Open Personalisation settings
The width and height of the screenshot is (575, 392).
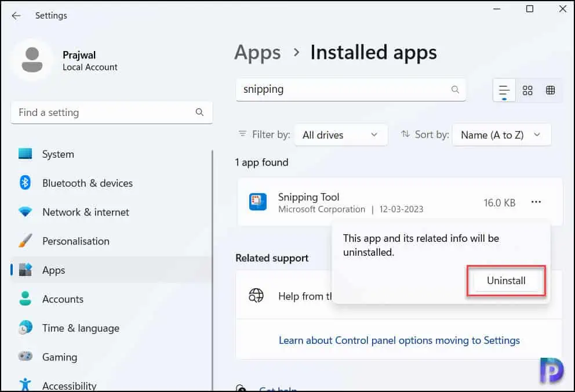111,241
